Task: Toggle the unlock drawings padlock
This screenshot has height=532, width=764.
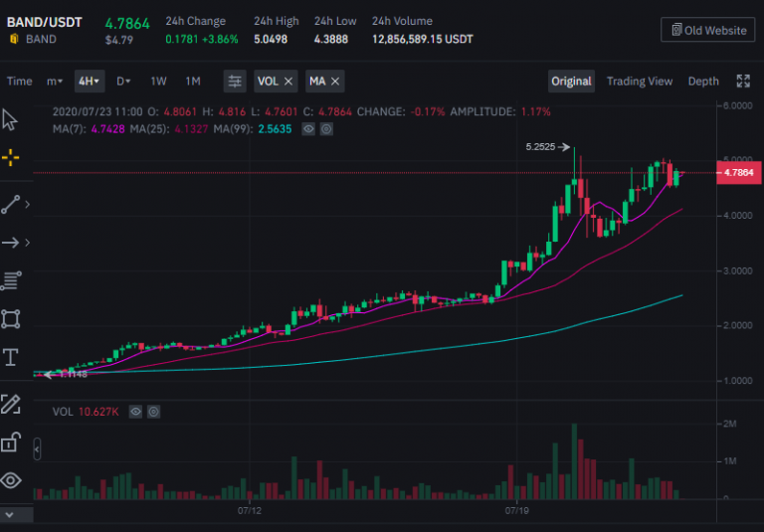Action: [x=11, y=443]
